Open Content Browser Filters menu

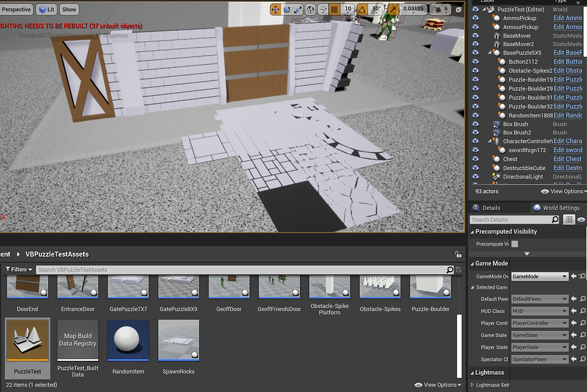19,269
